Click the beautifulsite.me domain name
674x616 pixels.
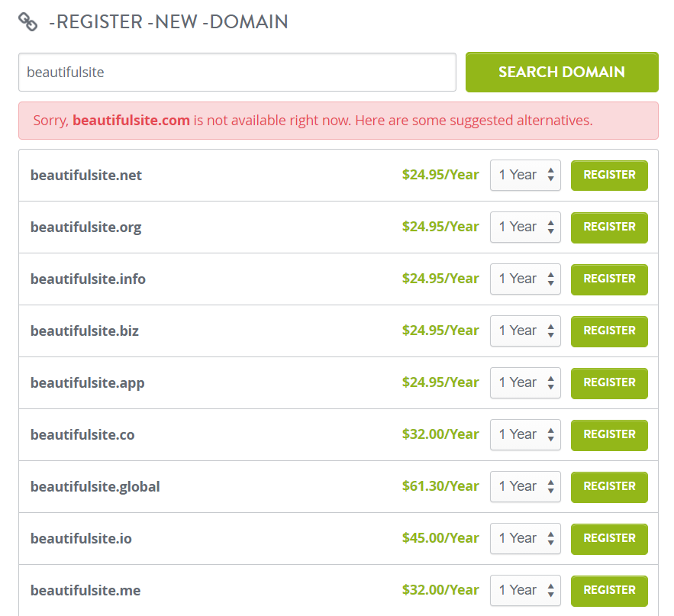[85, 591]
